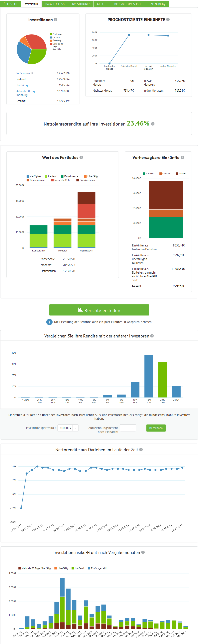This screenshot has width=198, height=644.
Task: Toggle Mehr als 60 Tage pie legend
Action: tap(57, 46)
